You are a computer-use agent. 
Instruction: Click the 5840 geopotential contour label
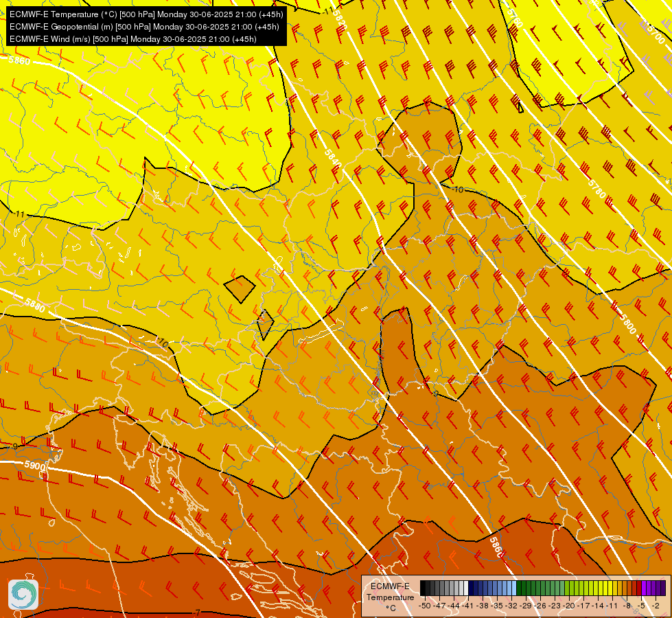pos(333,160)
